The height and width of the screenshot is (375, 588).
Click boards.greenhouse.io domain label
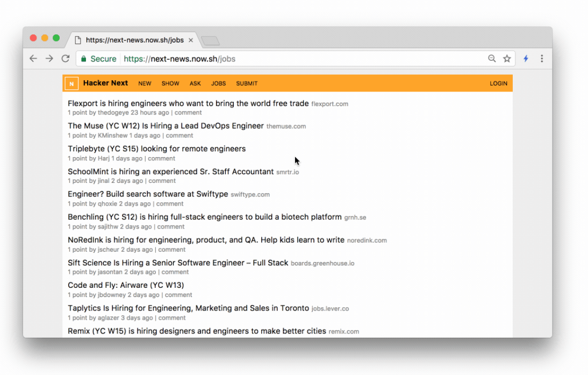coord(322,264)
